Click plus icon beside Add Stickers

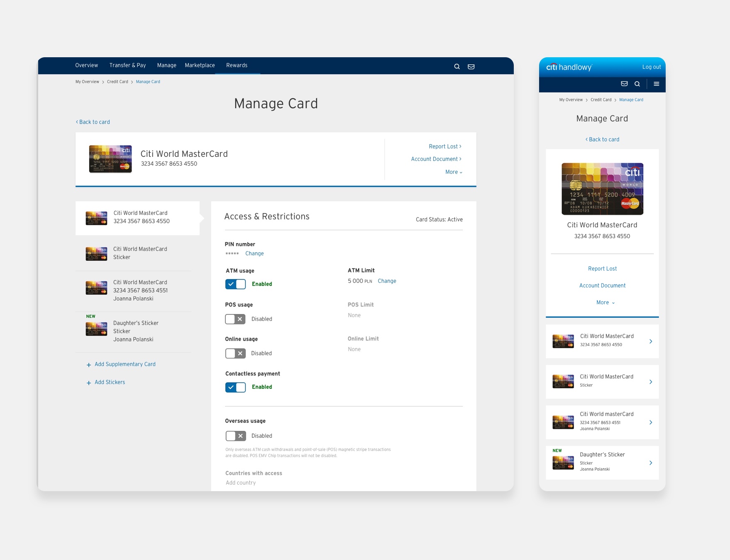coord(88,383)
